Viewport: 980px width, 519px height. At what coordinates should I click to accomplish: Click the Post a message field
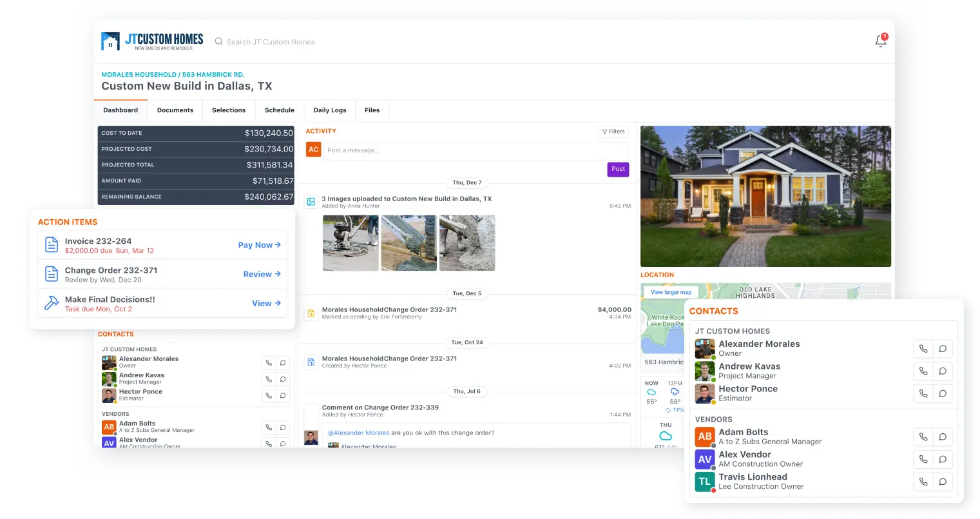pyautogui.click(x=476, y=150)
